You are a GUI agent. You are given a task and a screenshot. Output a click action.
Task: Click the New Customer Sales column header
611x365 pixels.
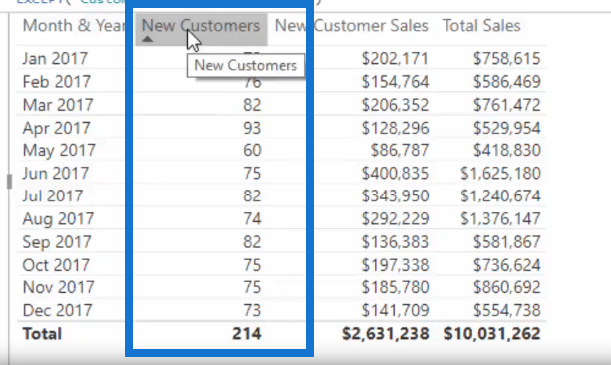pyautogui.click(x=351, y=26)
